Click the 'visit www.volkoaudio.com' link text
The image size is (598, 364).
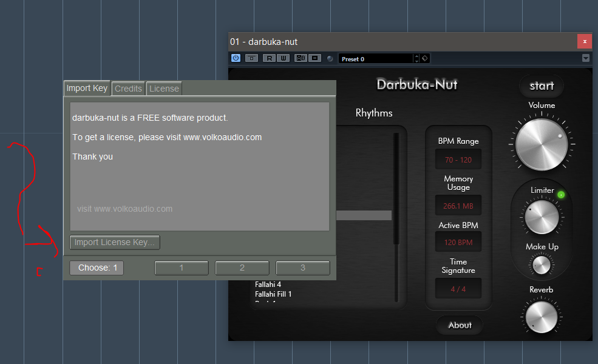(124, 209)
